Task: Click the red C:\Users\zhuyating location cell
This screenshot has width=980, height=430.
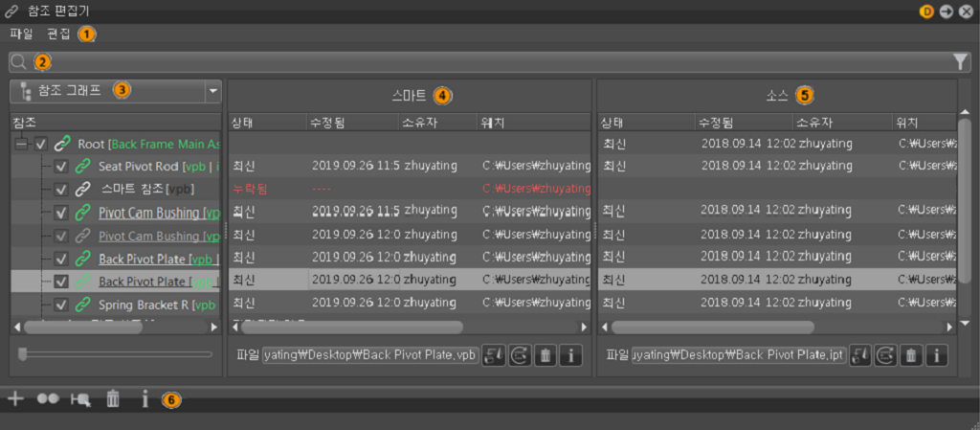Action: tap(536, 189)
